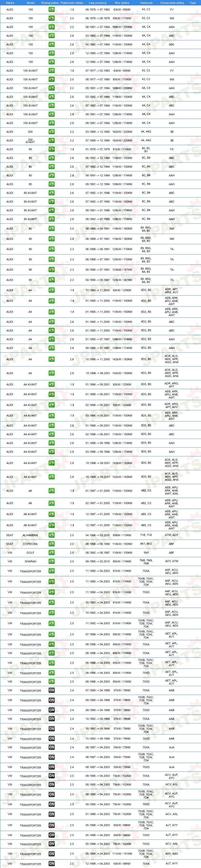Click the 01.1976 -> 07.1978 production years cell
Screen dimensions: 201x868
pos(97,149)
